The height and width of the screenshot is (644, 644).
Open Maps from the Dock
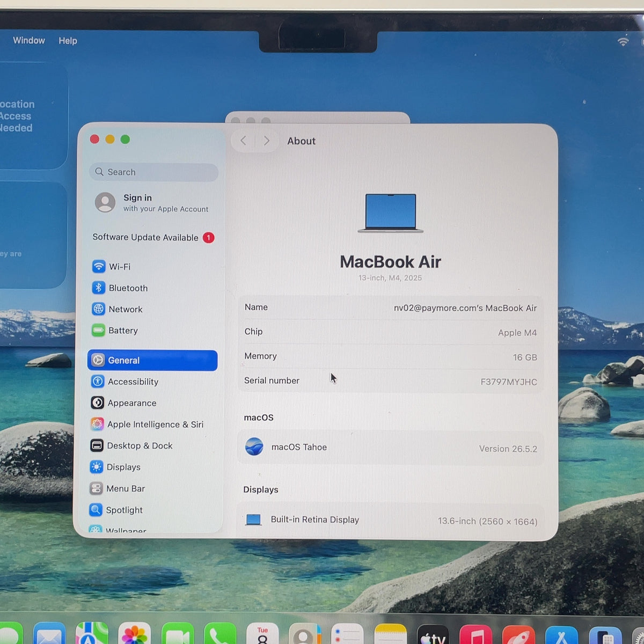(x=92, y=634)
